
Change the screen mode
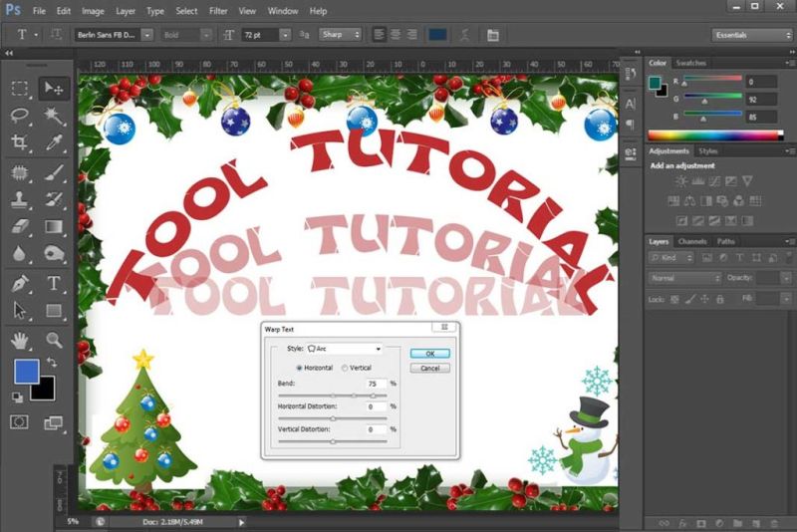[54, 422]
